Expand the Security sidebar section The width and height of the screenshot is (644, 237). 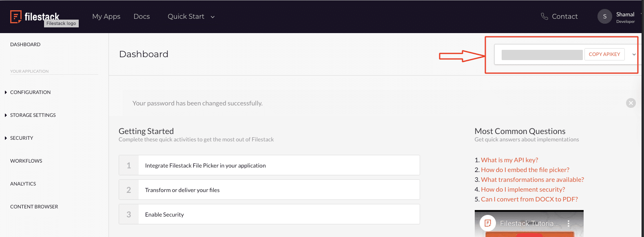[19, 138]
